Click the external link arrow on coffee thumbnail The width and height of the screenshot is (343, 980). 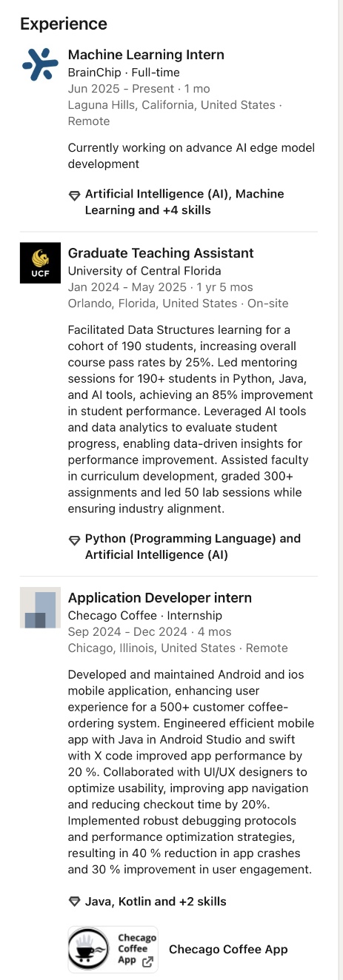[x=147, y=961]
